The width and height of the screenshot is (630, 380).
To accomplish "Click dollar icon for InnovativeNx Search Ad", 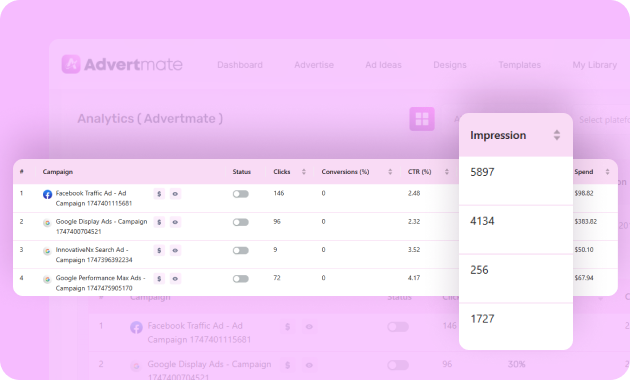I will tap(159, 251).
